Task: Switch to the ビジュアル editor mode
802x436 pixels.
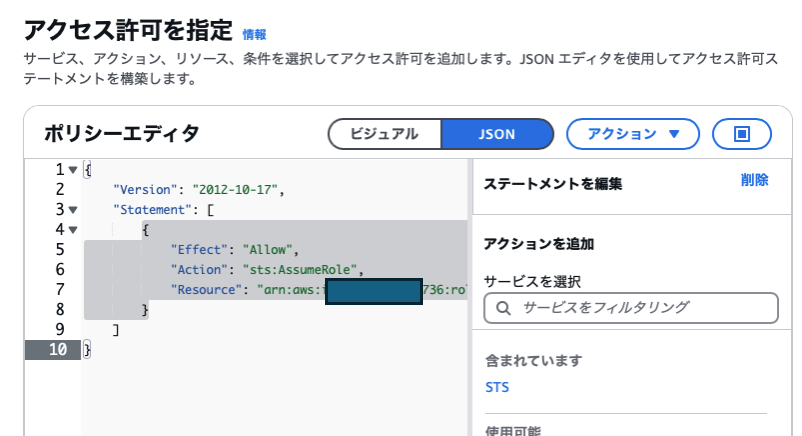Action: point(384,133)
